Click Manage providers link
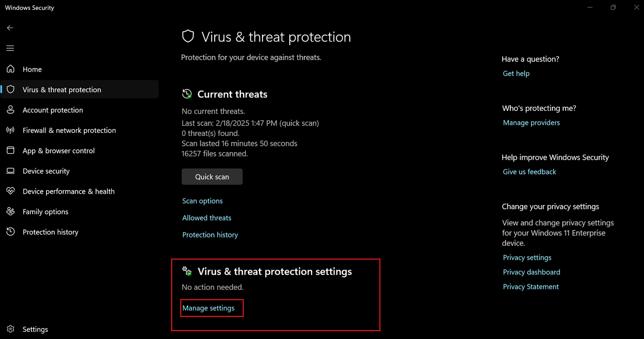 tap(531, 123)
